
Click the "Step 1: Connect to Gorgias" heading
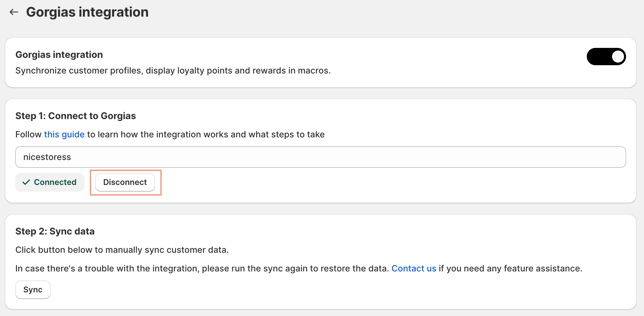(76, 116)
